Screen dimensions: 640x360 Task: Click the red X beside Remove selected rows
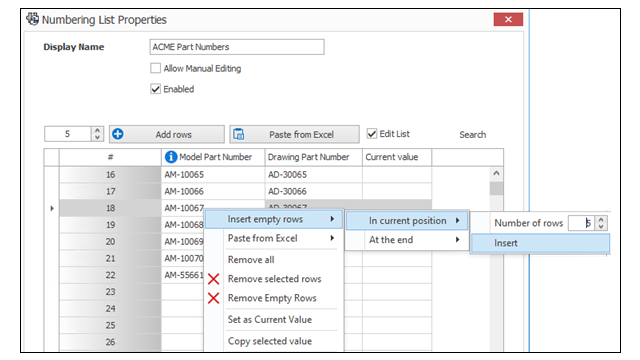[213, 279]
